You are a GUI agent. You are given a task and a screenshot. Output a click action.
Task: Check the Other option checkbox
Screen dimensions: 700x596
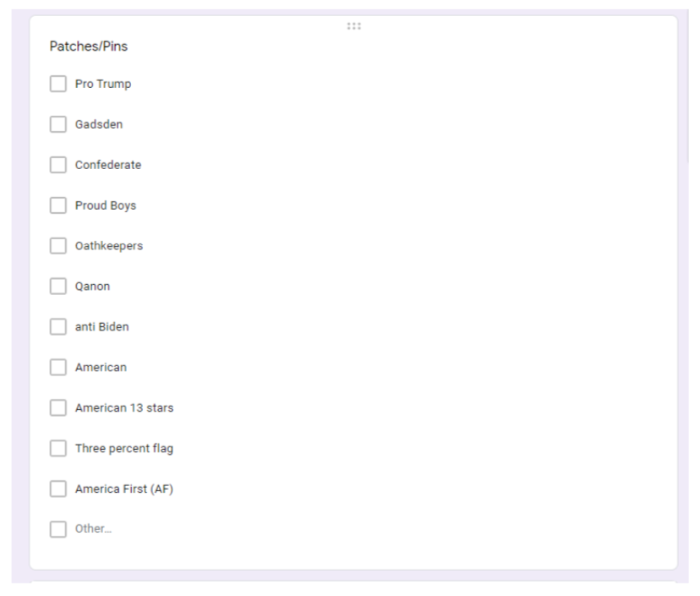click(x=58, y=529)
